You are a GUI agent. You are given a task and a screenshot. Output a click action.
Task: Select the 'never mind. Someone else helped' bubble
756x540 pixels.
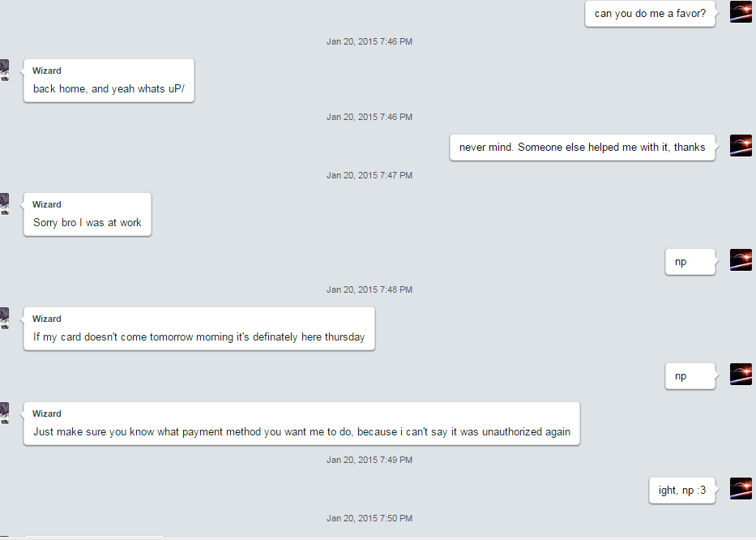click(583, 148)
